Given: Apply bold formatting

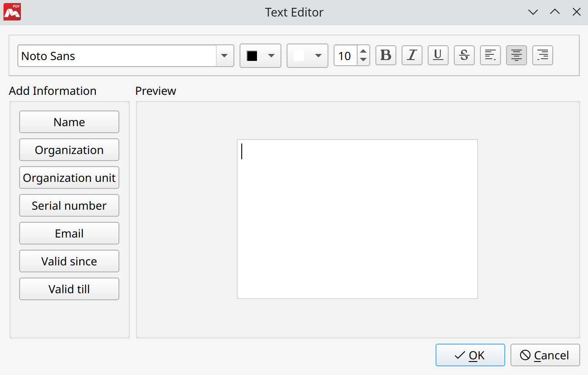Looking at the screenshot, I should point(385,55).
